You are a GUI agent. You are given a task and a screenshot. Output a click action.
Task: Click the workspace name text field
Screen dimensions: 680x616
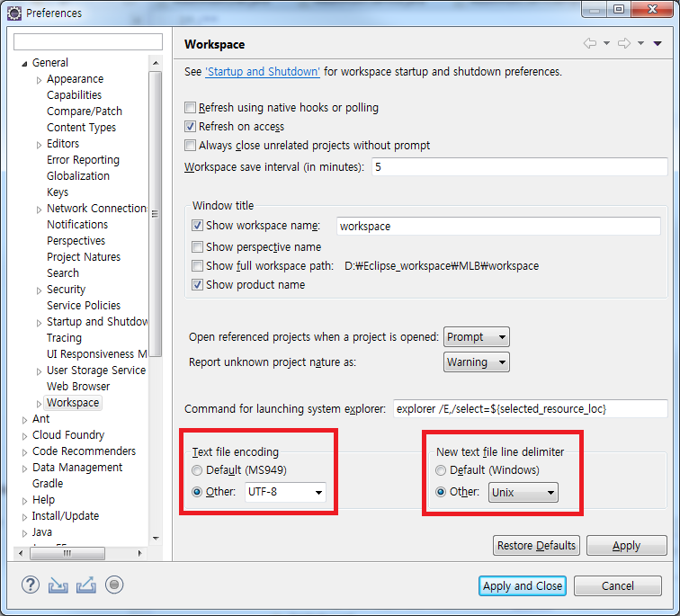pyautogui.click(x=498, y=227)
